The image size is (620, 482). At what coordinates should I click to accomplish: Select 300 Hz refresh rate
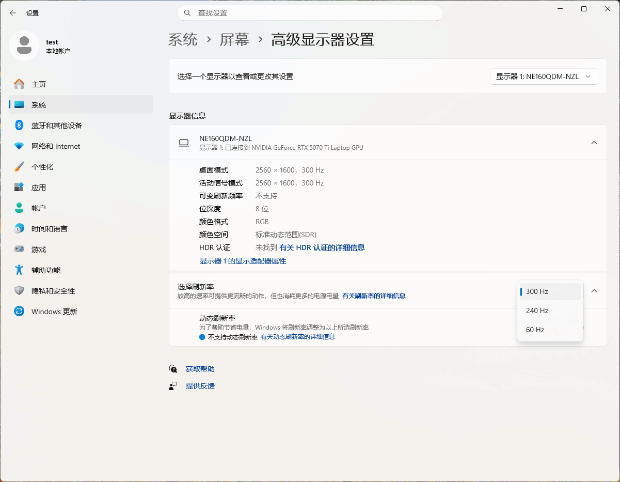pyautogui.click(x=550, y=291)
